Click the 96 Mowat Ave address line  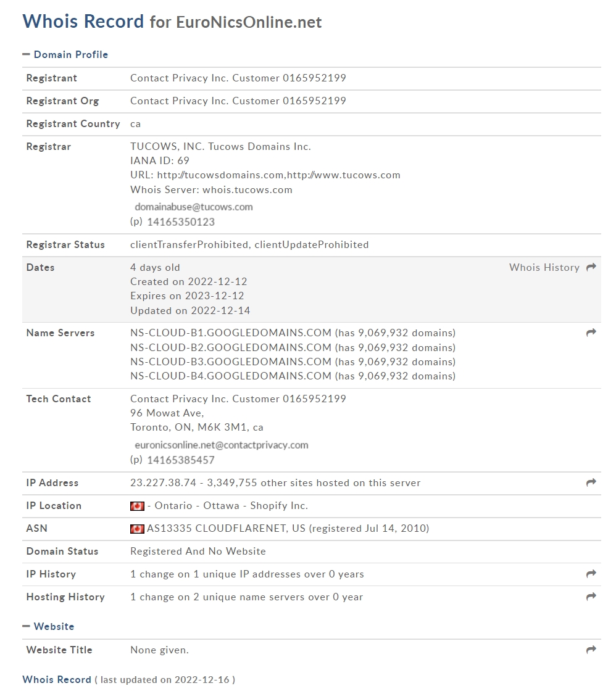167,413
